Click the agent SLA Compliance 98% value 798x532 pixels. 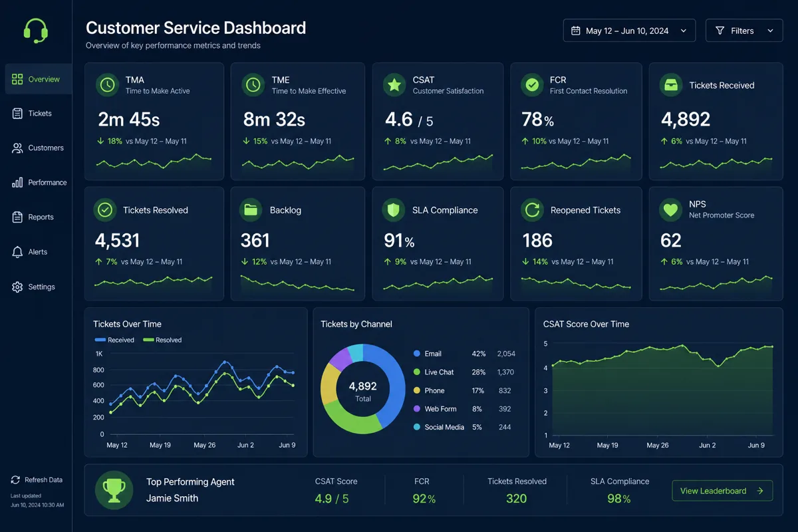point(619,498)
